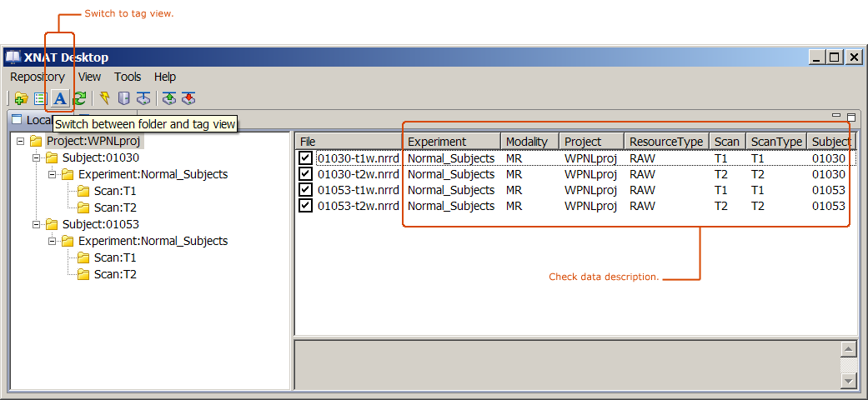
Task: Uncheck the 01030-t1w.nrrd file checkbox
Action: pos(306,158)
